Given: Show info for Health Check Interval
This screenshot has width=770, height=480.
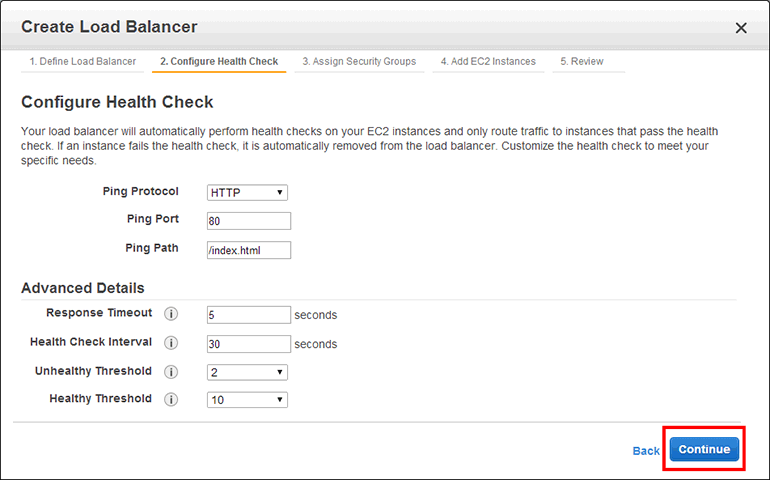Looking at the screenshot, I should point(170,343).
